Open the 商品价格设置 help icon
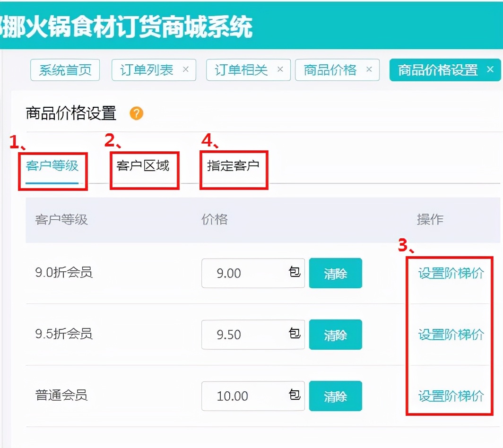The height and width of the screenshot is (448, 503). 135,113
